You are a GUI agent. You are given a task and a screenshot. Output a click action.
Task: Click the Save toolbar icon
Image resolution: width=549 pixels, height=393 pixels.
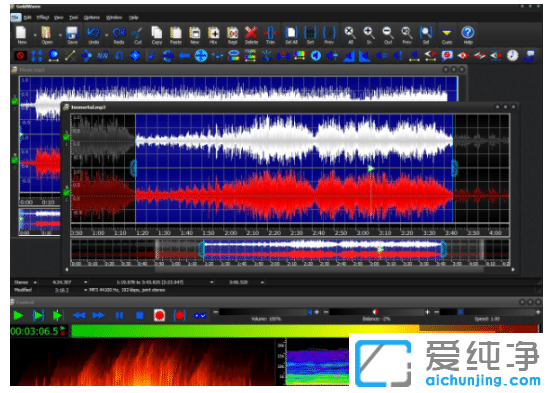pos(72,35)
